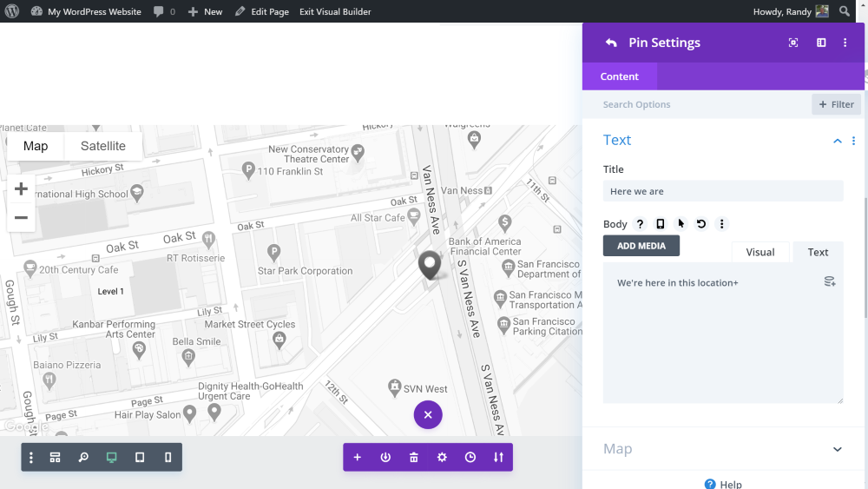The image size is (868, 489).
Task: Toggle responsive editing for Body
Action: [661, 224]
